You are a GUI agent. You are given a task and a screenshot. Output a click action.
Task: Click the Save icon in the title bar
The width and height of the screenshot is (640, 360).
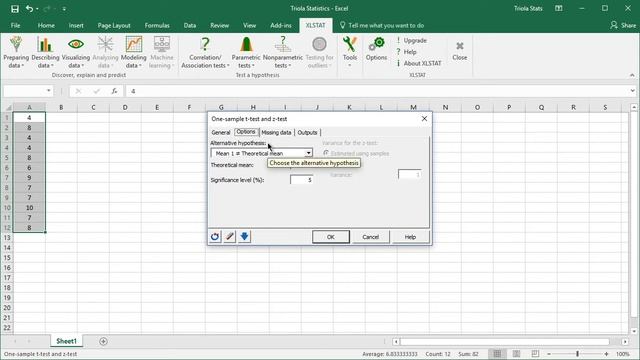(15, 9)
